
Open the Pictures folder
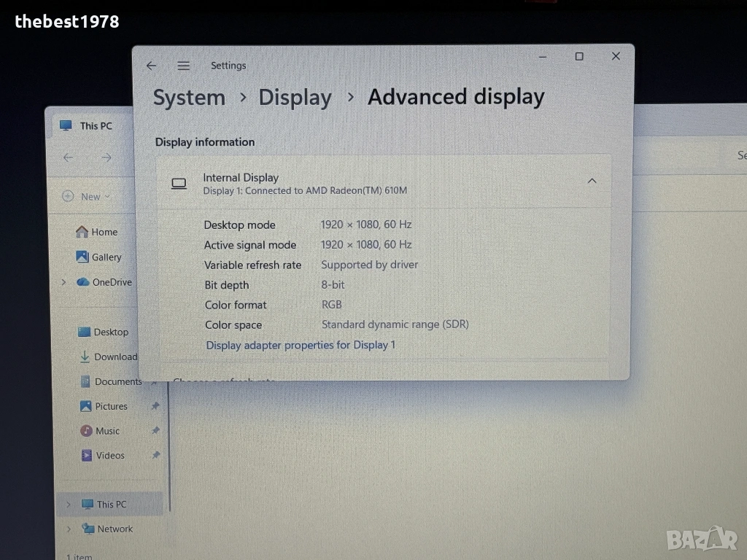[x=110, y=406]
